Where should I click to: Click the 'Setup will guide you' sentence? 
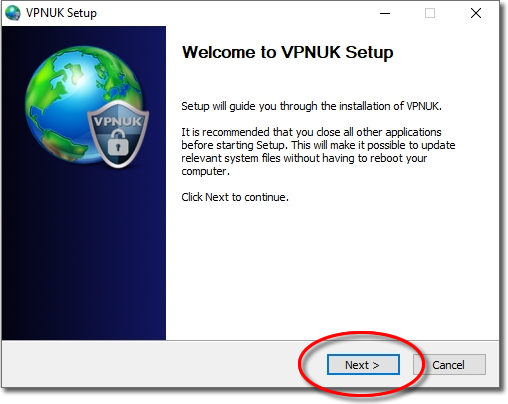(x=311, y=106)
